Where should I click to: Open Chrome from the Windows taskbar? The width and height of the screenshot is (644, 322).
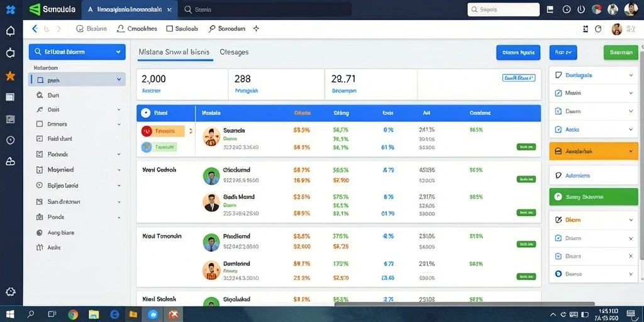(73, 314)
